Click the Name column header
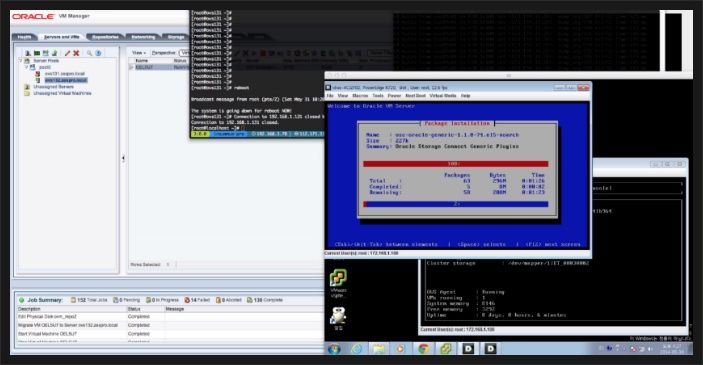This screenshot has height=365, width=703. [x=142, y=61]
